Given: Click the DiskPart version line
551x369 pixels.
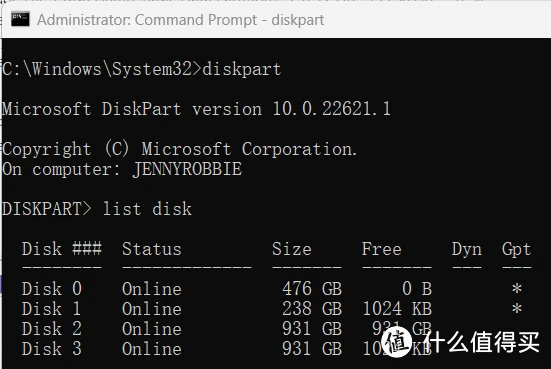Looking at the screenshot, I should click(196, 109).
